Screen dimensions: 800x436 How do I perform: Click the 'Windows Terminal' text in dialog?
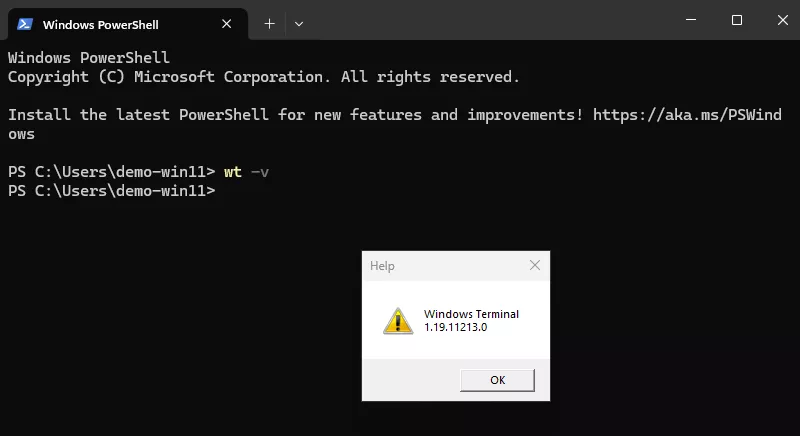471,314
